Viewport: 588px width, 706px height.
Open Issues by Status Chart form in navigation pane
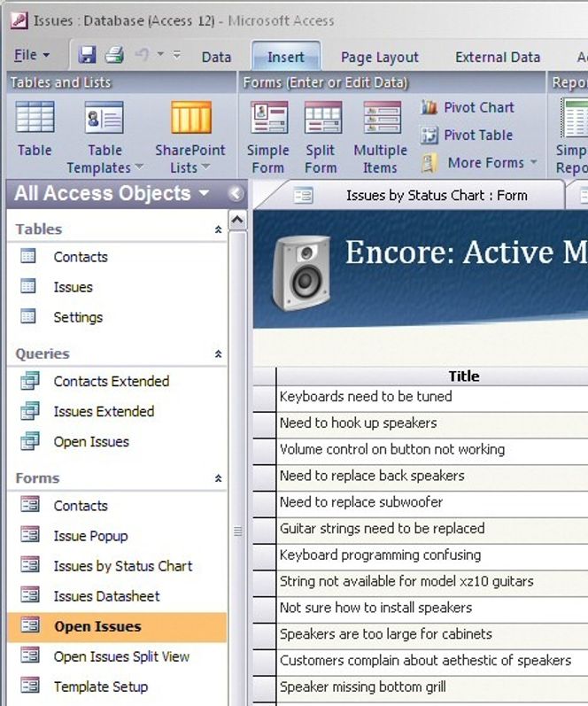coord(123,565)
